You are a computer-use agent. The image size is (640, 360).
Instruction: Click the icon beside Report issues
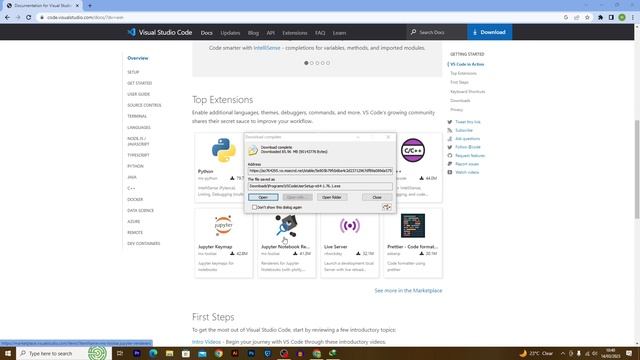click(x=450, y=164)
